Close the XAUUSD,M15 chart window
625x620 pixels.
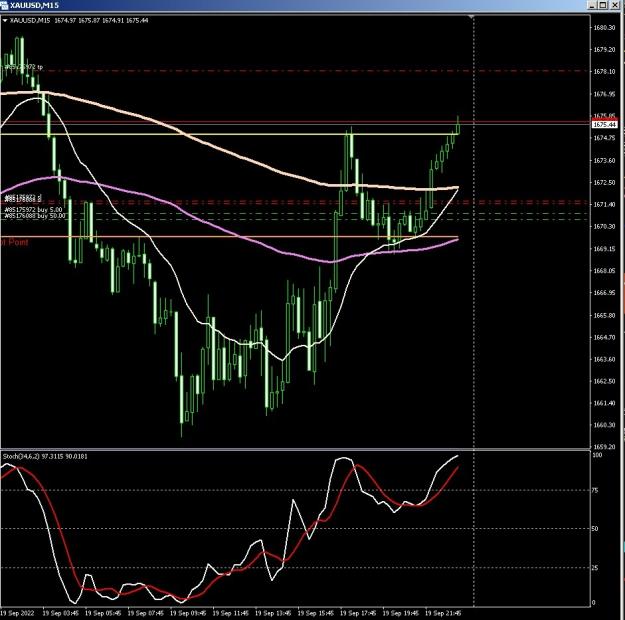pyautogui.click(x=614, y=5)
